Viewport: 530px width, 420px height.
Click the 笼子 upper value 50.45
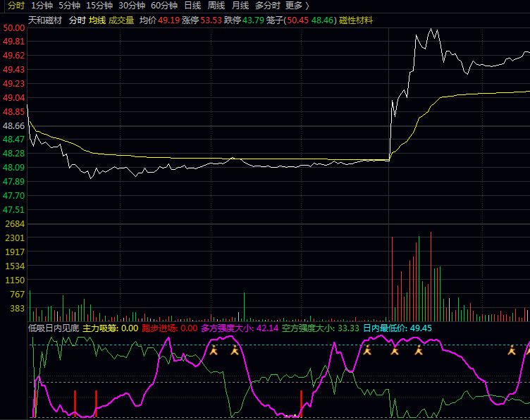coord(298,20)
